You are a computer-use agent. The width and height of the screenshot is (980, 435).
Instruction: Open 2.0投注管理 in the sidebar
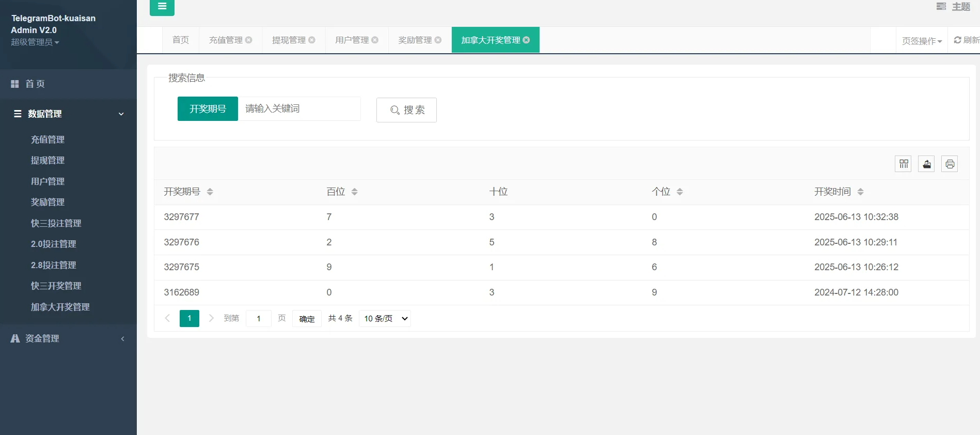point(53,244)
